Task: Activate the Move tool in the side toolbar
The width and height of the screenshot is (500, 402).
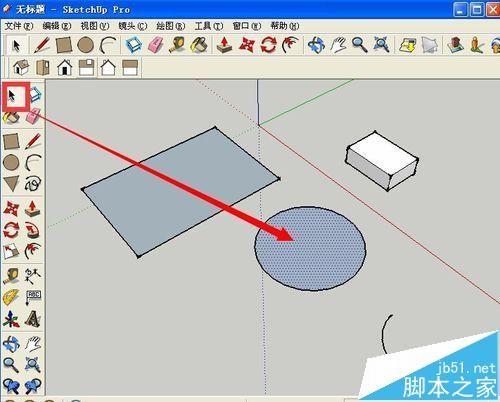Action: pyautogui.click(x=11, y=209)
